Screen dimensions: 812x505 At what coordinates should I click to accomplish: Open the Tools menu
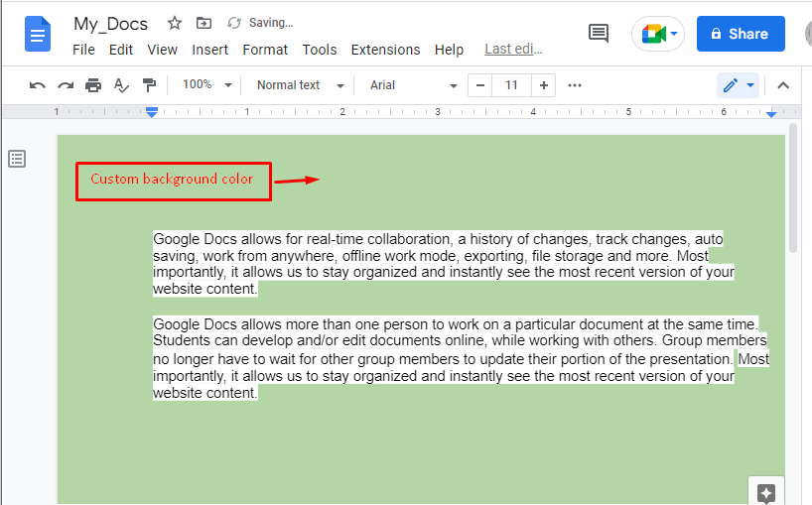[320, 50]
